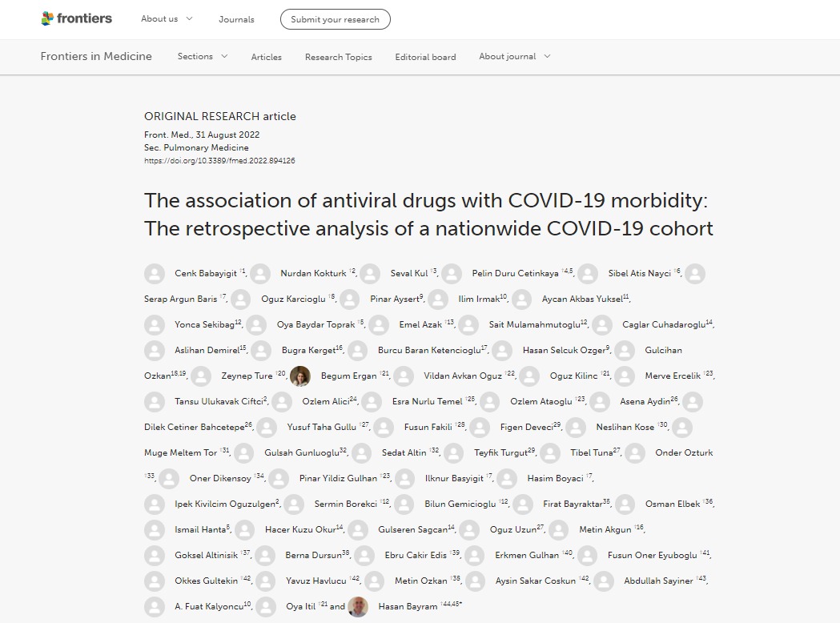Go to the Articles tab
Screen dimensions: 840x623
(266, 57)
